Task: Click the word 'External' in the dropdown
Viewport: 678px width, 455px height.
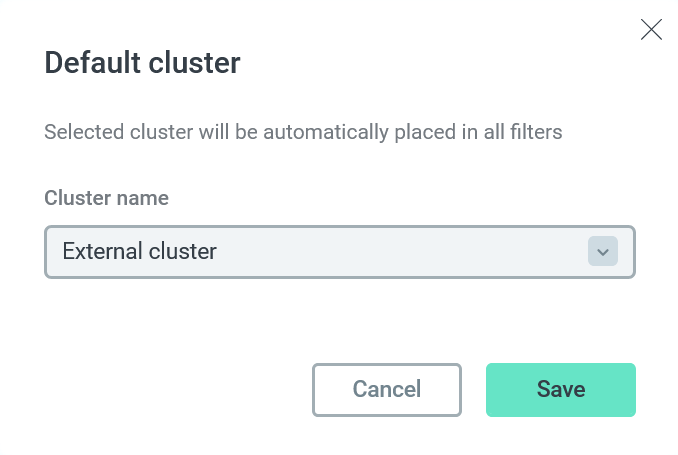Action: pos(100,251)
